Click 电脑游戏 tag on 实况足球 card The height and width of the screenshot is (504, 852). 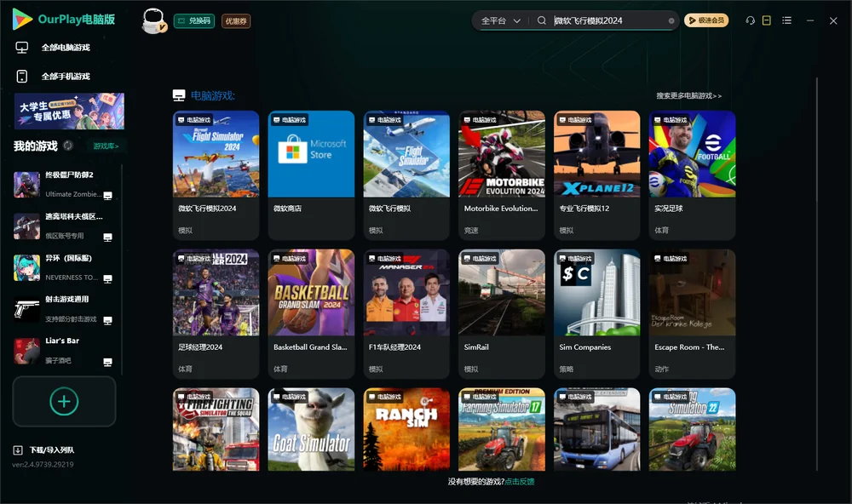(671, 119)
